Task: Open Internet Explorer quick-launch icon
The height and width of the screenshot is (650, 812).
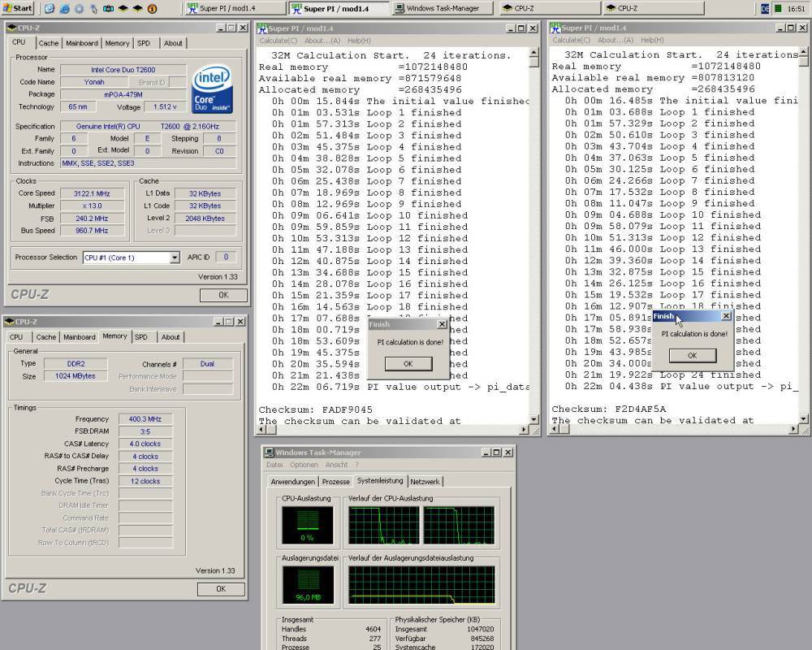Action: click(x=64, y=9)
